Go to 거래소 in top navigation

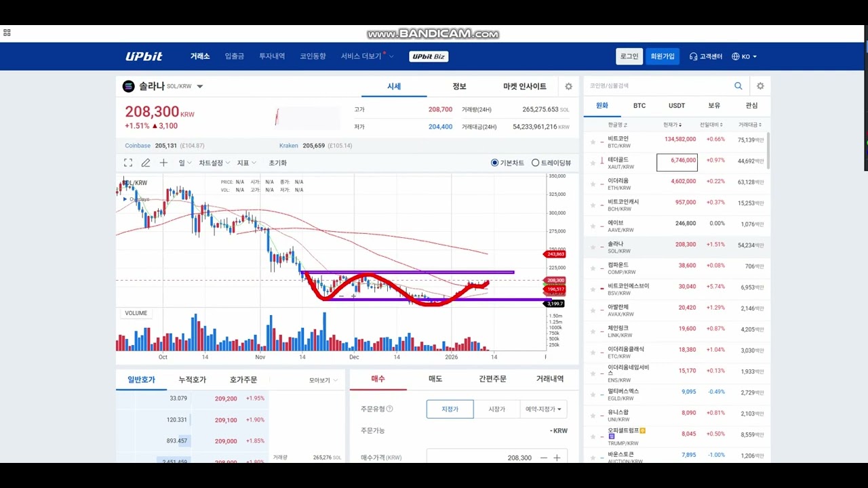tap(200, 56)
